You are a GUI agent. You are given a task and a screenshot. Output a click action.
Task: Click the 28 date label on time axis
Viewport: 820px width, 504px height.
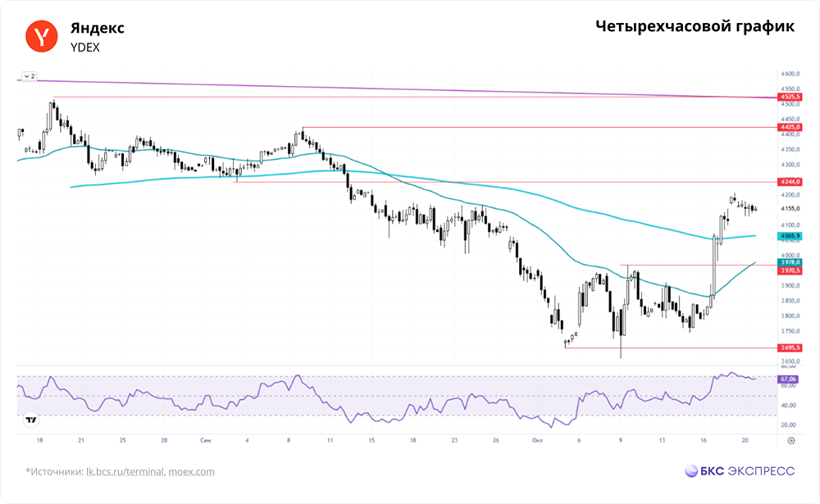164,441
